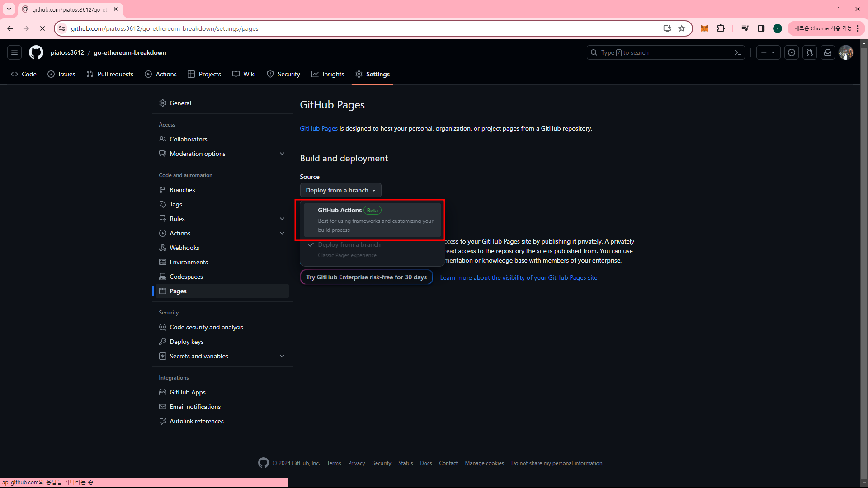Expand the sidebar Actions section
This screenshot has width=868, height=488.
pyautogui.click(x=222, y=233)
